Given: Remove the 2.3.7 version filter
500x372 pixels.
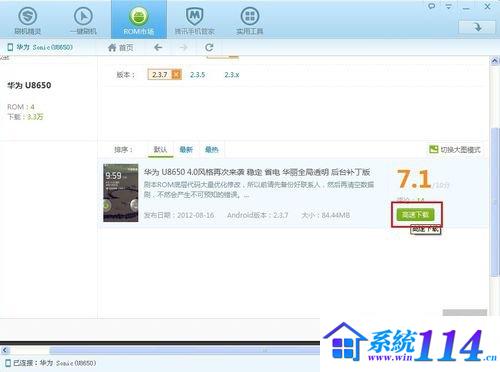Looking at the screenshot, I should (x=177, y=74).
